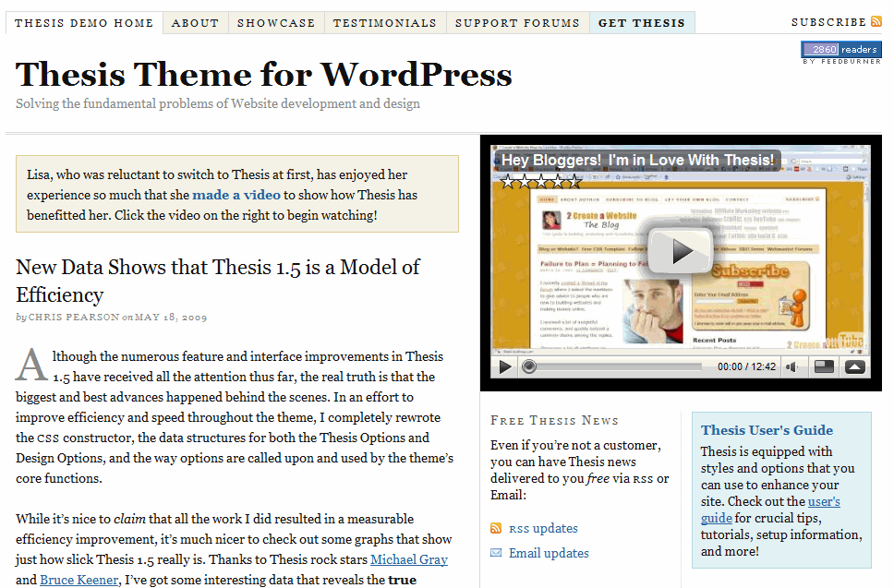Viewport: 894px width, 588px height.
Task: Click the post date May 18, 2009
Action: (x=171, y=318)
